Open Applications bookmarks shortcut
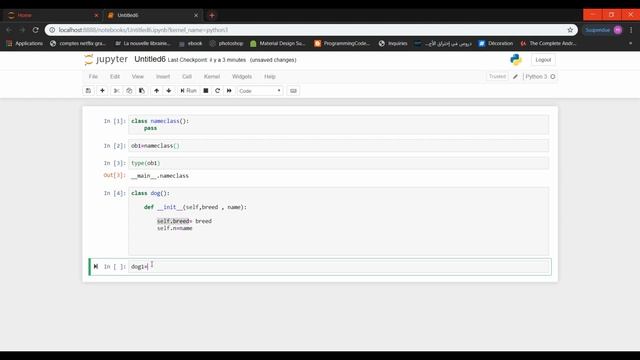Image resolution: width=640 pixels, height=360 pixels. click(24, 43)
